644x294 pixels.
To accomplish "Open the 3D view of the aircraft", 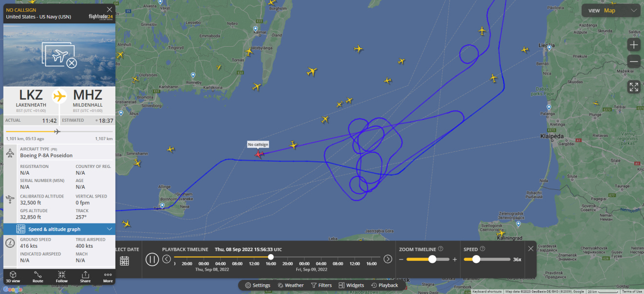I will (x=13, y=276).
